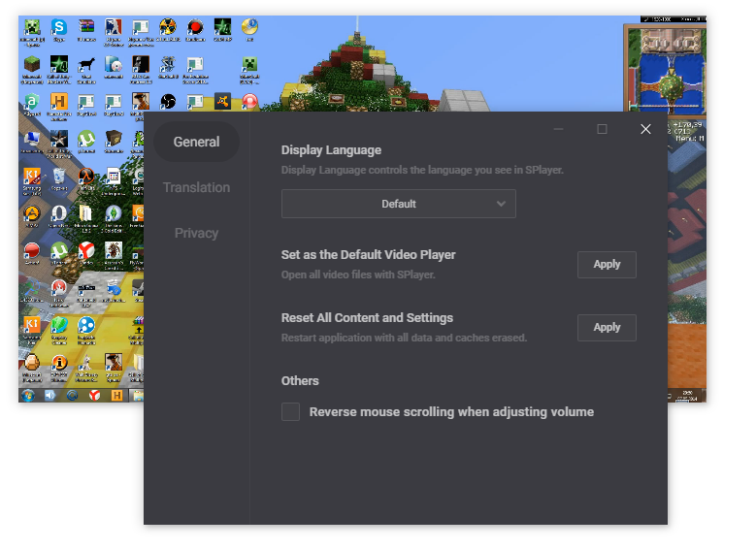Click the Minecraft minimap in background image
The width and height of the screenshot is (756, 549).
pos(668,70)
